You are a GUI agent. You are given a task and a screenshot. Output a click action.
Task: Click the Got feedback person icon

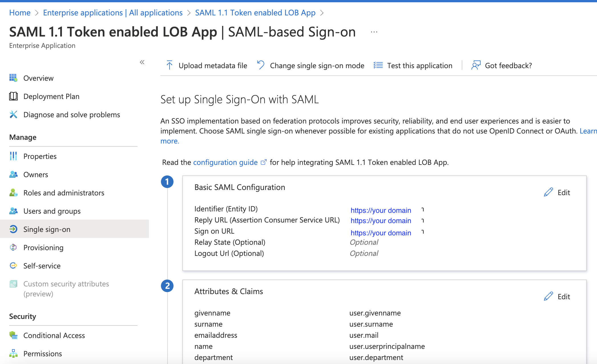(x=476, y=65)
